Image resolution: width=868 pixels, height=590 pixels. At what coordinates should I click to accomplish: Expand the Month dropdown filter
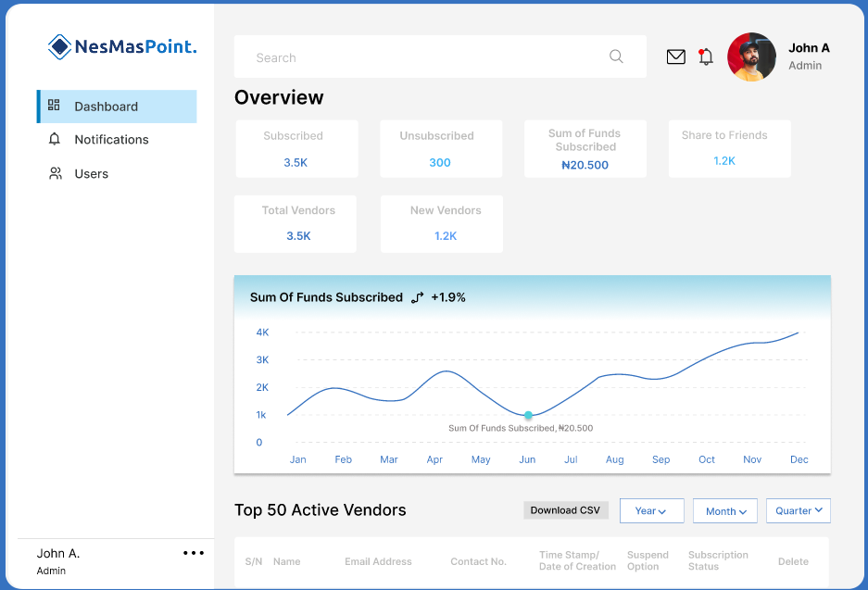pos(725,511)
